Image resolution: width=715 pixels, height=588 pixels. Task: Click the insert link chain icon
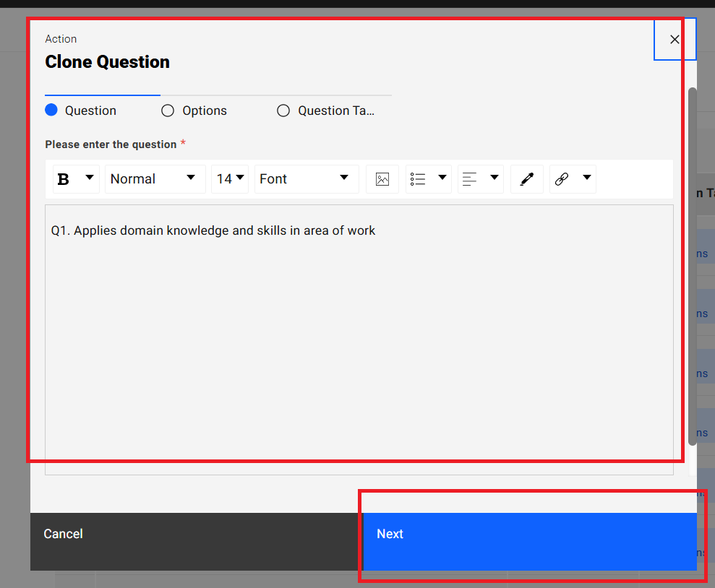(x=562, y=179)
